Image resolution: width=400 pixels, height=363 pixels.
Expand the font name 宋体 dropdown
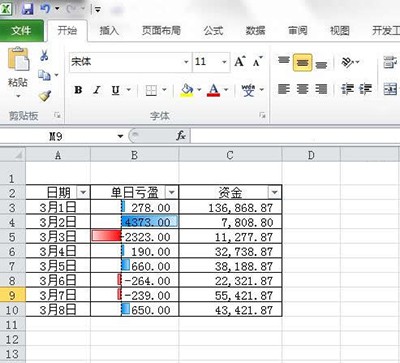pos(186,62)
